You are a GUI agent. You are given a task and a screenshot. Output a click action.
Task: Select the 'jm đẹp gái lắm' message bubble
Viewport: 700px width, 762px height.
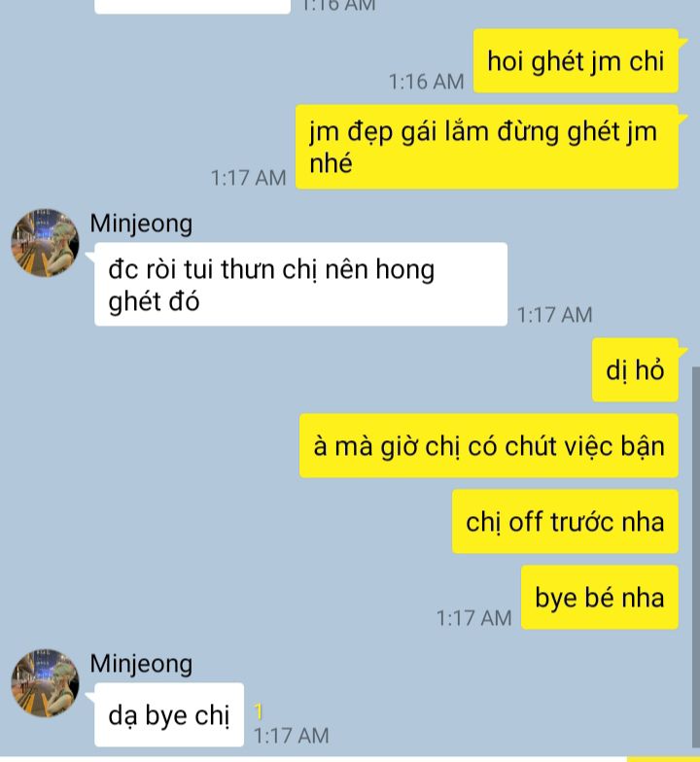(x=487, y=147)
